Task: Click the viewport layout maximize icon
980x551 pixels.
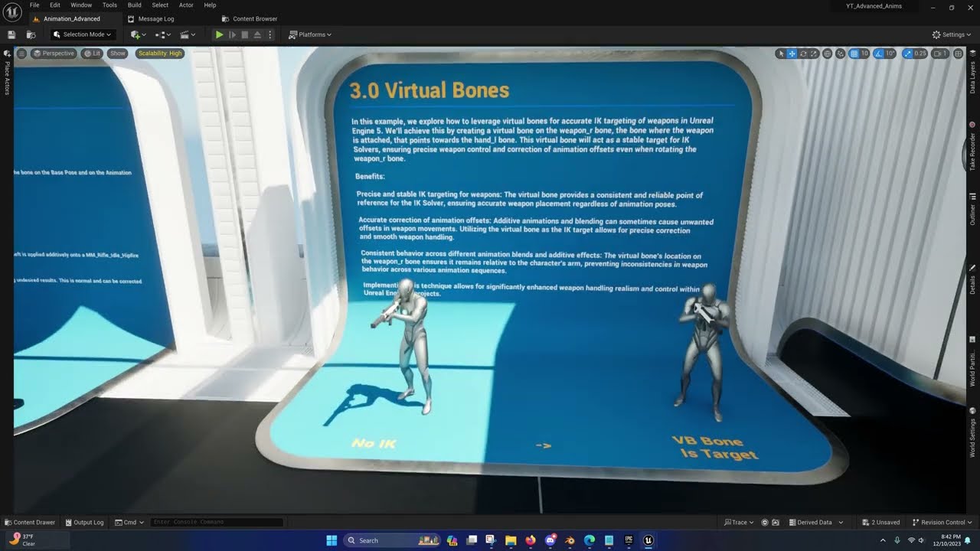Action: click(959, 54)
